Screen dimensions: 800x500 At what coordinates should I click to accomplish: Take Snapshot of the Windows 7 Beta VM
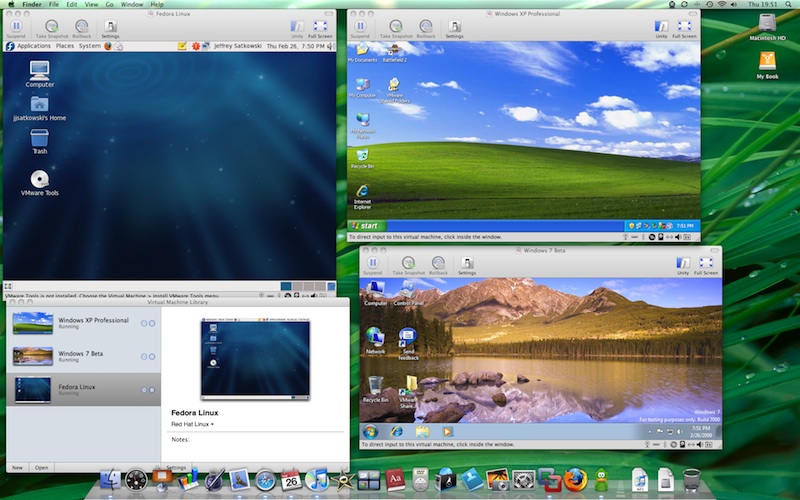coord(408,265)
